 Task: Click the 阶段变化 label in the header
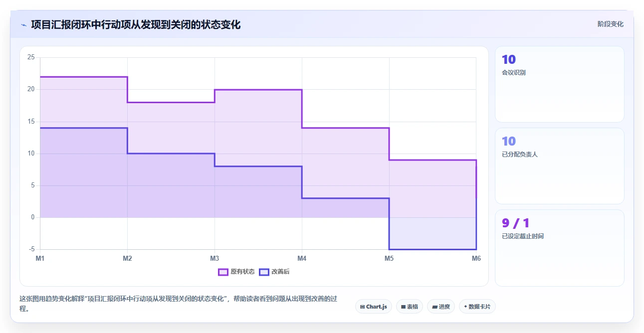(611, 24)
